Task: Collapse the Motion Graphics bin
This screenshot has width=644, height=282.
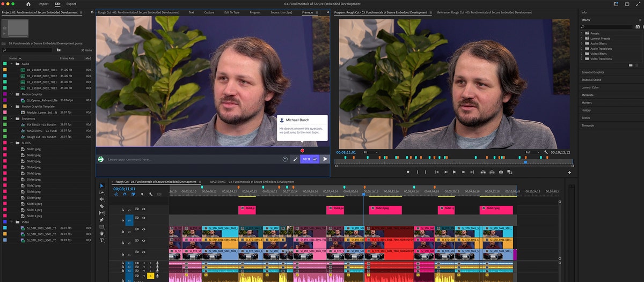Action: 12,94
